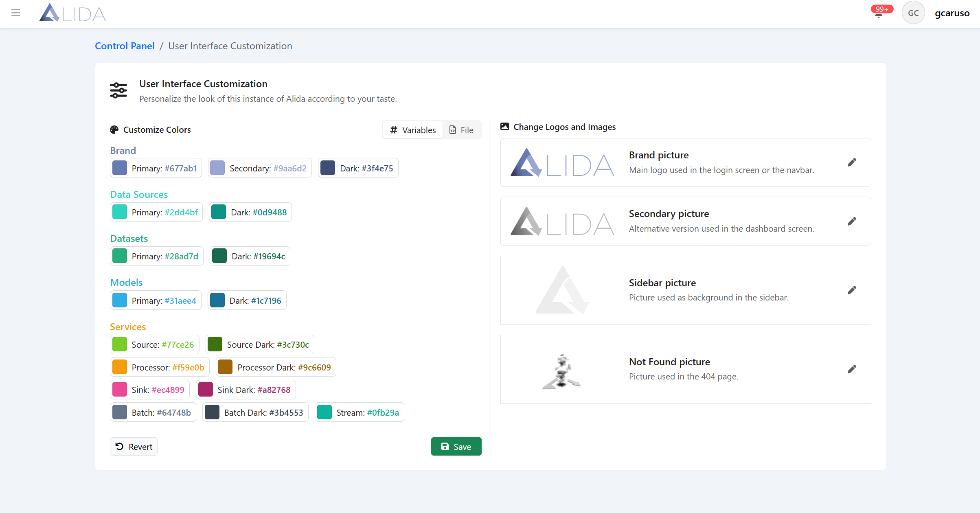Edit the Secondary picture
Screen dimensions: 980x513
tap(852, 221)
